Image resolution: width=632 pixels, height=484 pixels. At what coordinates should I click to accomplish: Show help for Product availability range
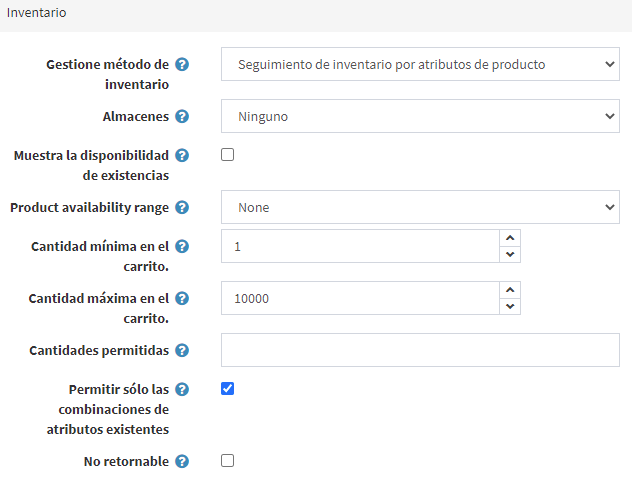[x=182, y=208]
